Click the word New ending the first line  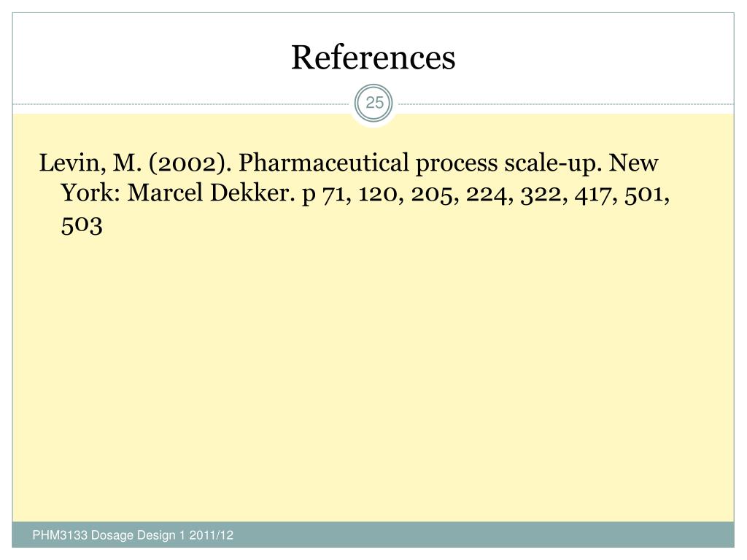[634, 163]
